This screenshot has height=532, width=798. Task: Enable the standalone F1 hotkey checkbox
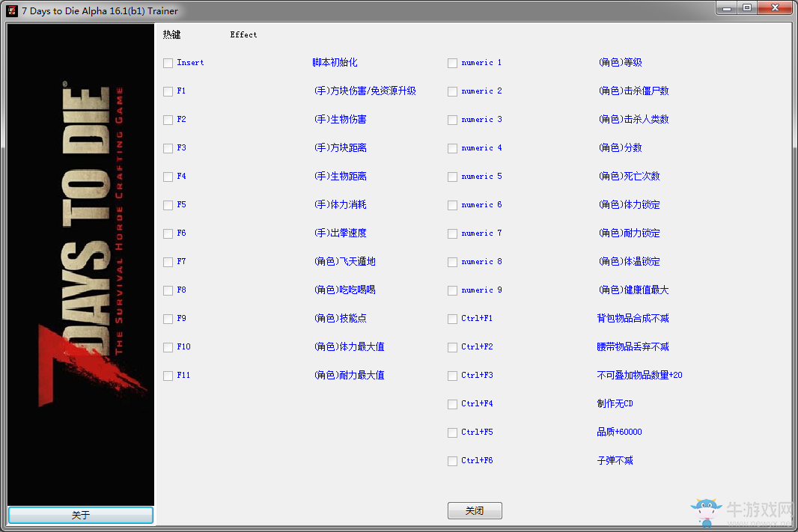tap(168, 91)
